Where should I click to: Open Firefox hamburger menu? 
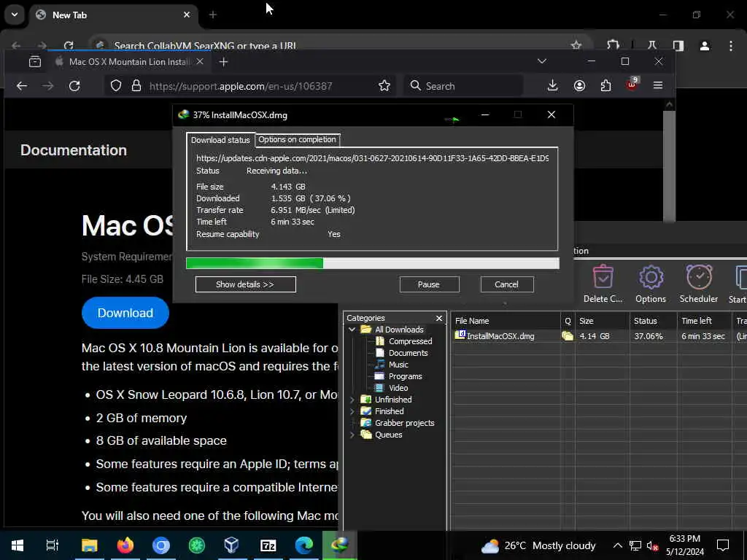658,86
